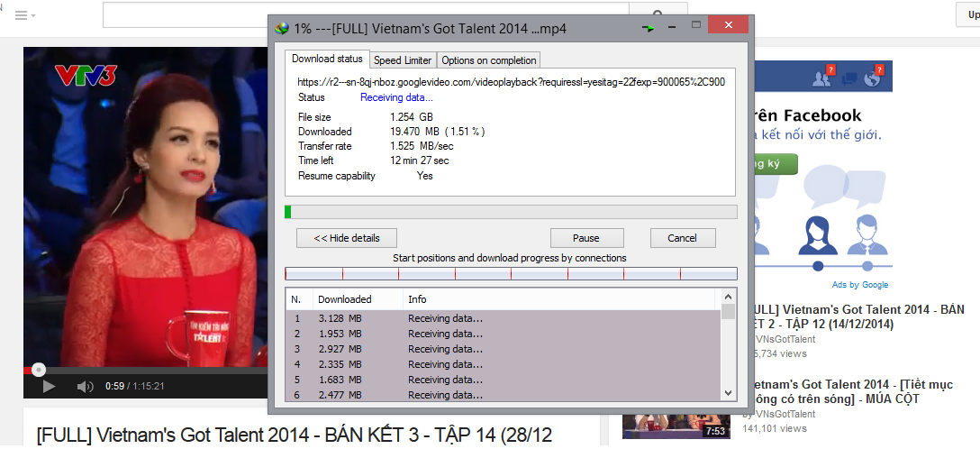The image size is (980, 449).
Task: Mute the YouTube video volume
Action: pyautogui.click(x=85, y=387)
